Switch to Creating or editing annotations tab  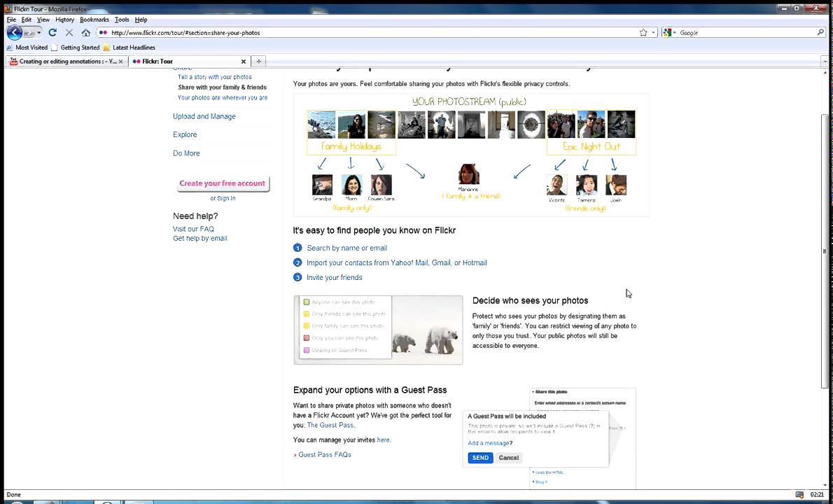pos(67,62)
